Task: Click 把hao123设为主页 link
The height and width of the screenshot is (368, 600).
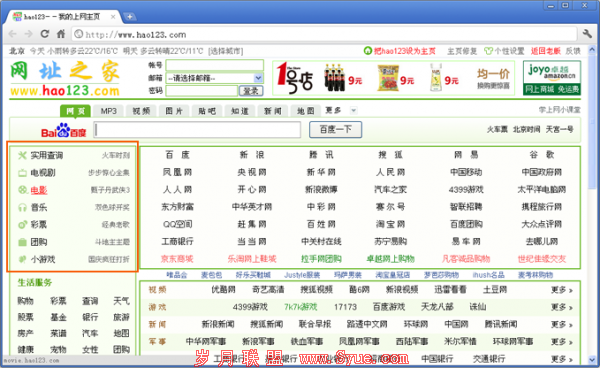Action: click(404, 51)
